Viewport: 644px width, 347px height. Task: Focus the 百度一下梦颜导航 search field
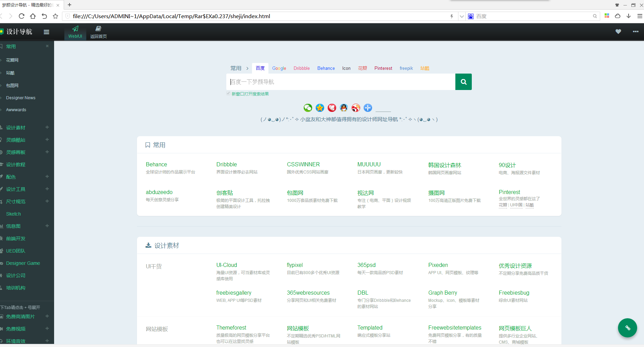[341, 82]
